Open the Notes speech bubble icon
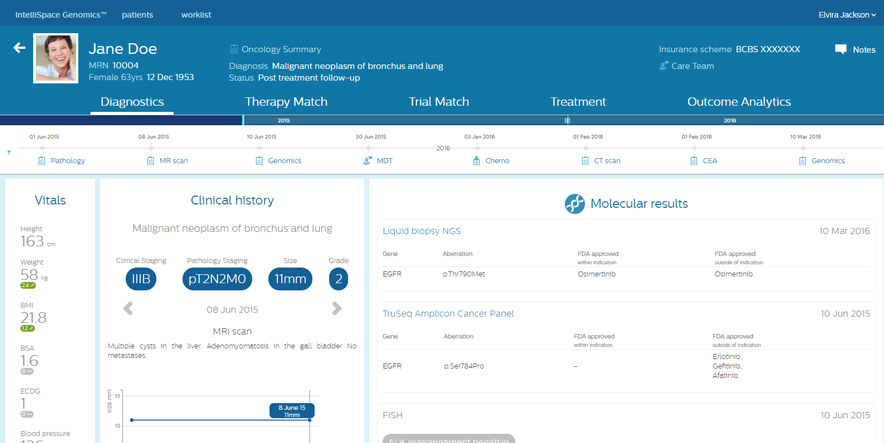Screen dimensions: 884x443 [x=841, y=49]
